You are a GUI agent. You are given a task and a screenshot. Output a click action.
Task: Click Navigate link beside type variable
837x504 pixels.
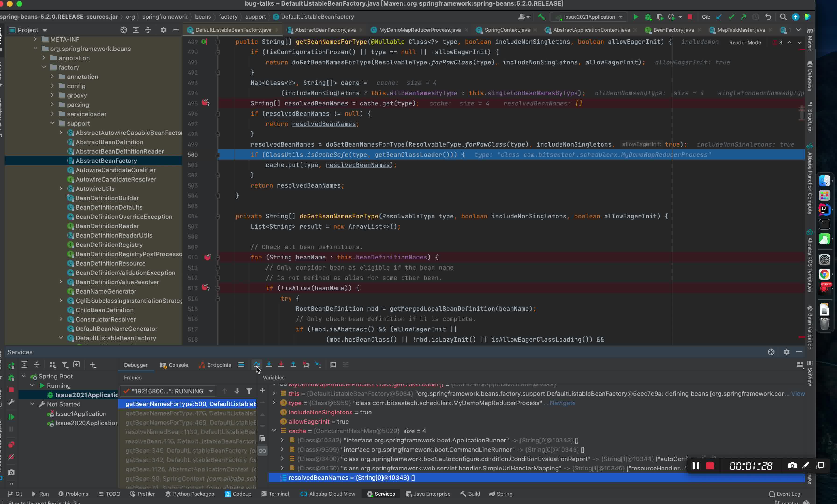[562, 403]
